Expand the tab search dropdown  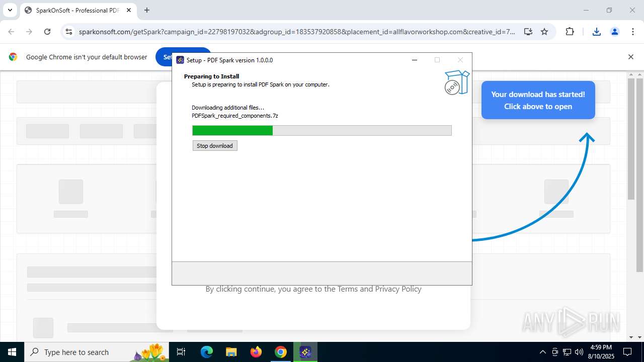[10, 10]
